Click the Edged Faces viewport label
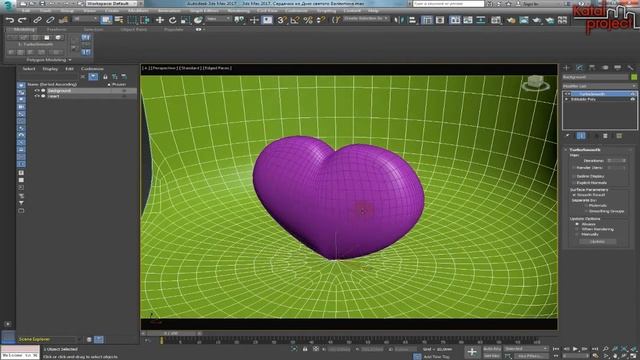The height and width of the screenshot is (360, 640). [217, 68]
